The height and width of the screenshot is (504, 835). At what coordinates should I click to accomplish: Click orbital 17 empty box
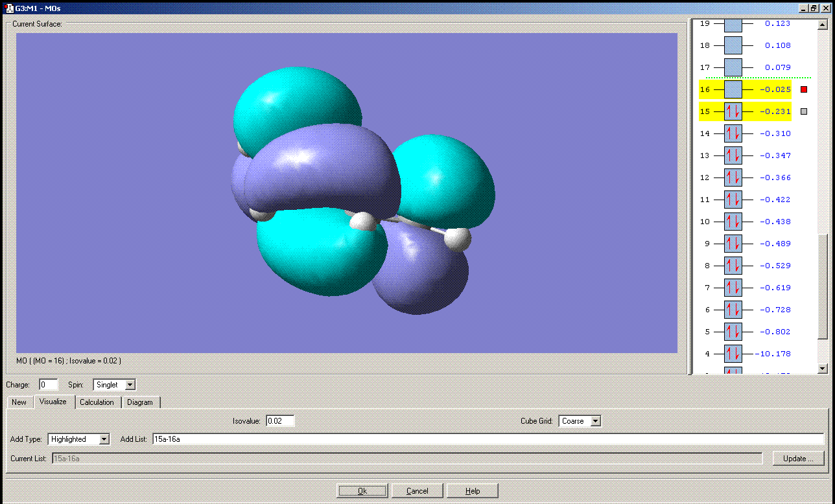pyautogui.click(x=733, y=67)
